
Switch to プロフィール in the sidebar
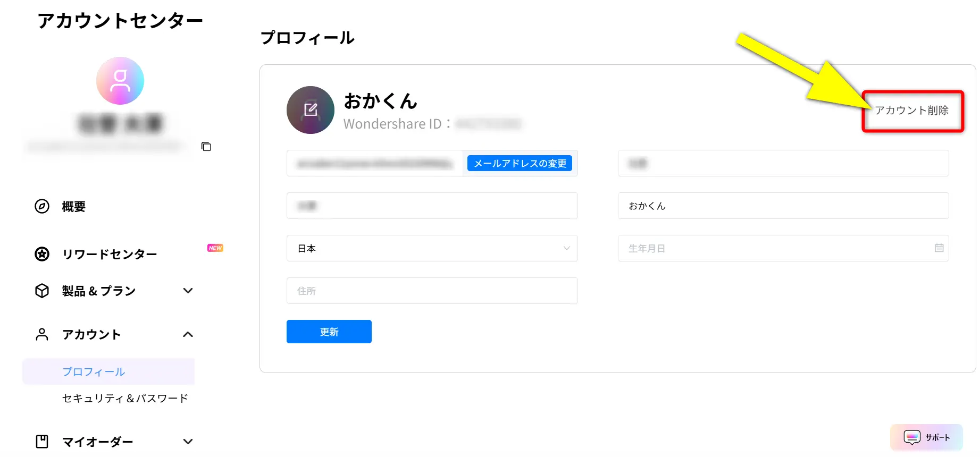[94, 371]
